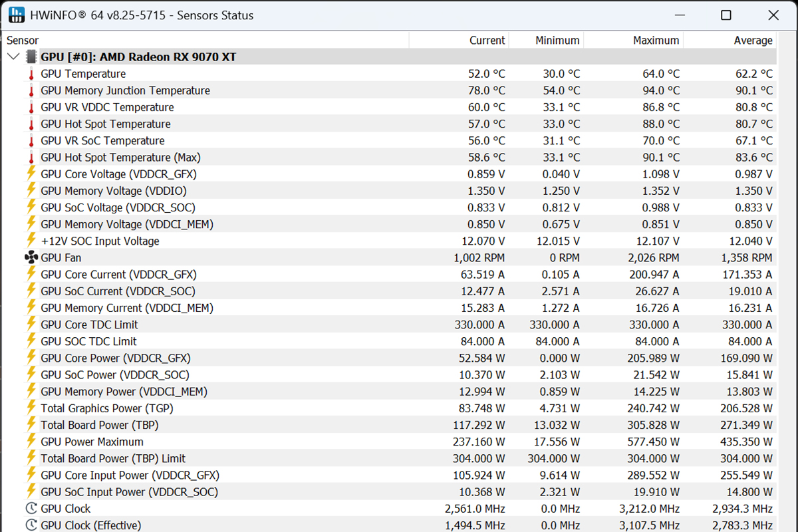The width and height of the screenshot is (798, 532).
Task: Select the Total Graphics Power (TGP) row
Action: tap(91, 408)
